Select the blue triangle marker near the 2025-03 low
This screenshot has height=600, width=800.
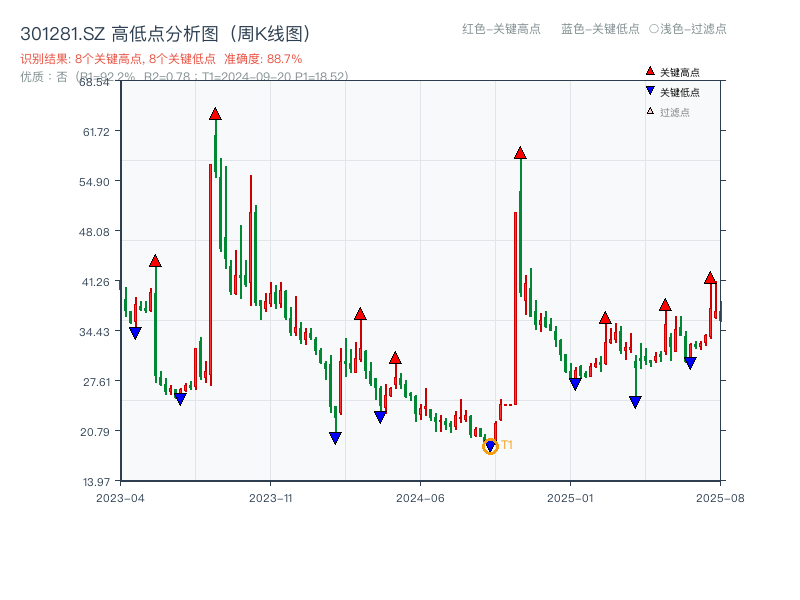click(x=635, y=401)
